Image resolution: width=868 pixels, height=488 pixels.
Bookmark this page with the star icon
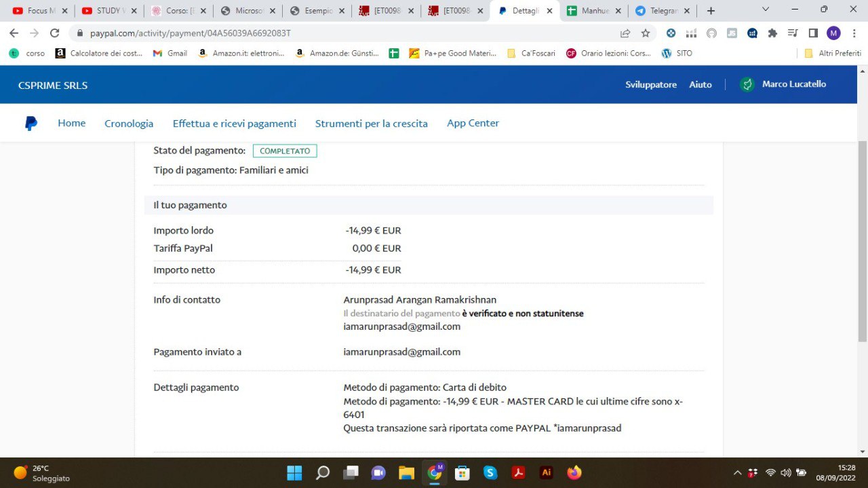tap(646, 33)
